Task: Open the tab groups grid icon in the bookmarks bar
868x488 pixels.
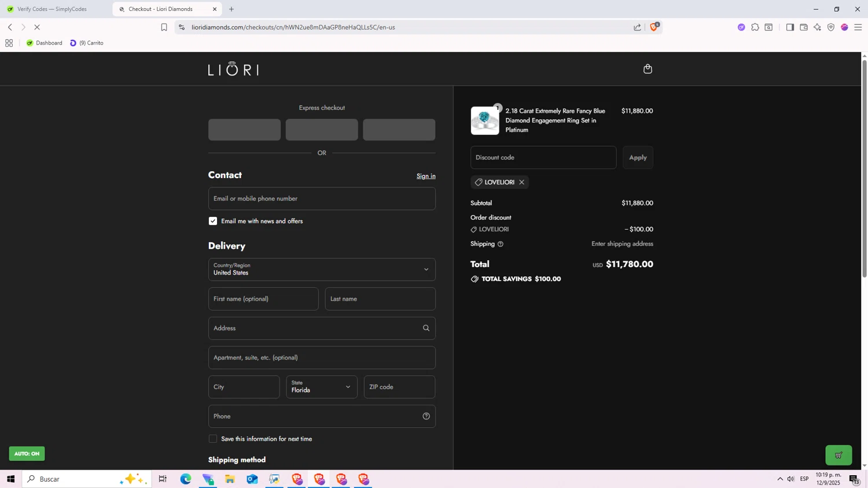Action: click(x=9, y=43)
